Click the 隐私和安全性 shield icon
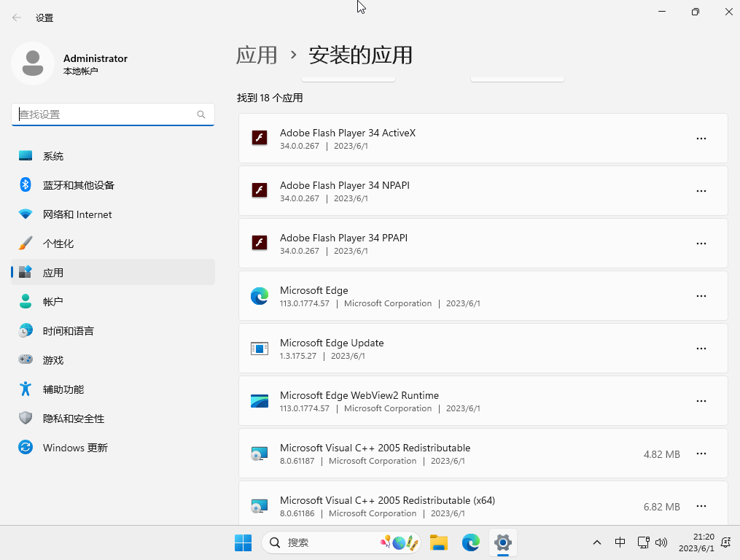740x560 pixels. tap(26, 418)
